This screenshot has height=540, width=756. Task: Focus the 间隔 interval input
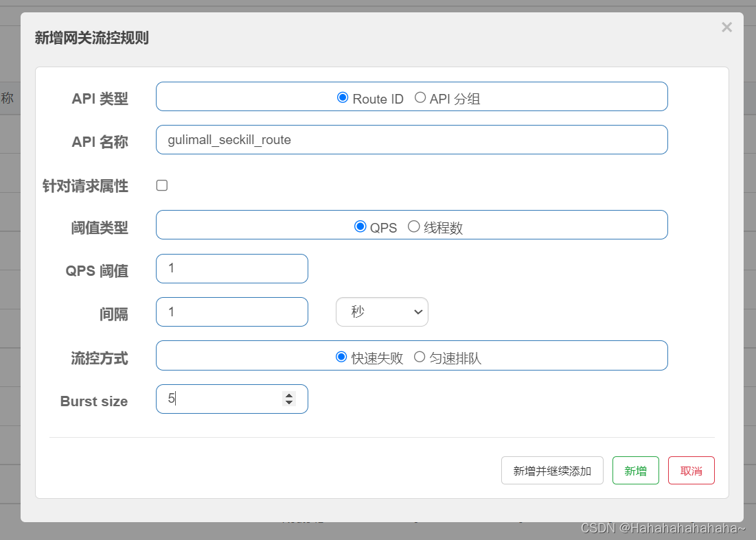tap(231, 312)
